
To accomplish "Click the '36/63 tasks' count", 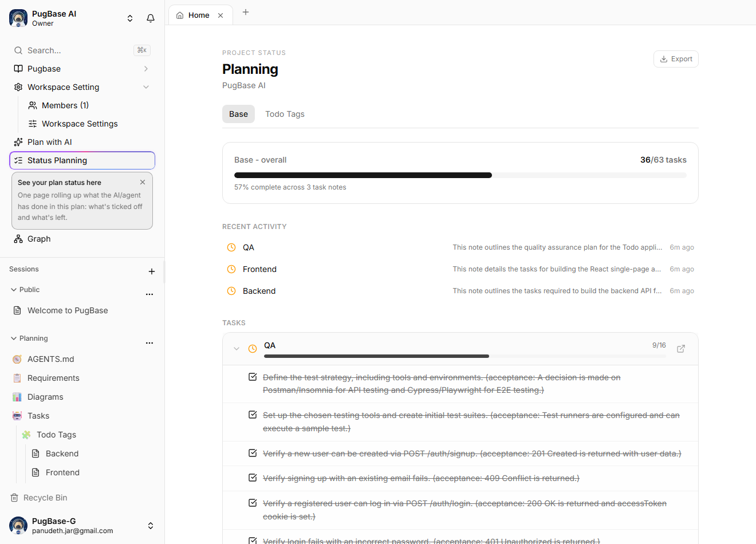I will pyautogui.click(x=663, y=160).
